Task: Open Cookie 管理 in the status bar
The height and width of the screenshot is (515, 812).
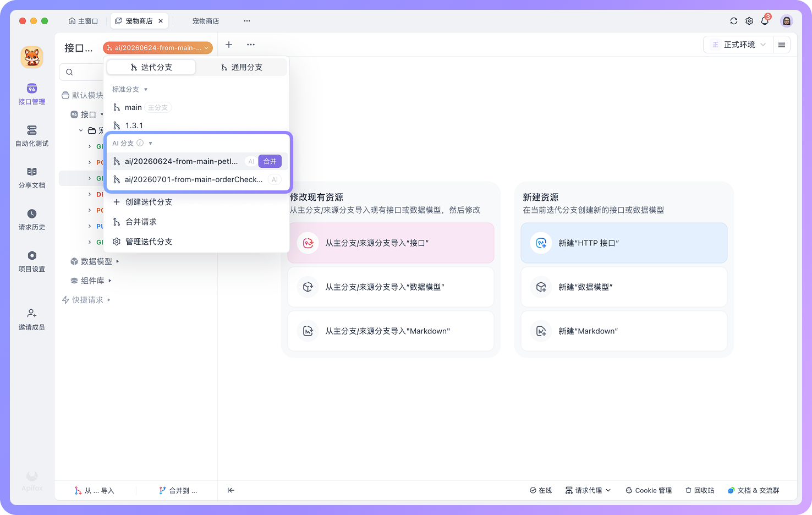Action: click(x=649, y=490)
